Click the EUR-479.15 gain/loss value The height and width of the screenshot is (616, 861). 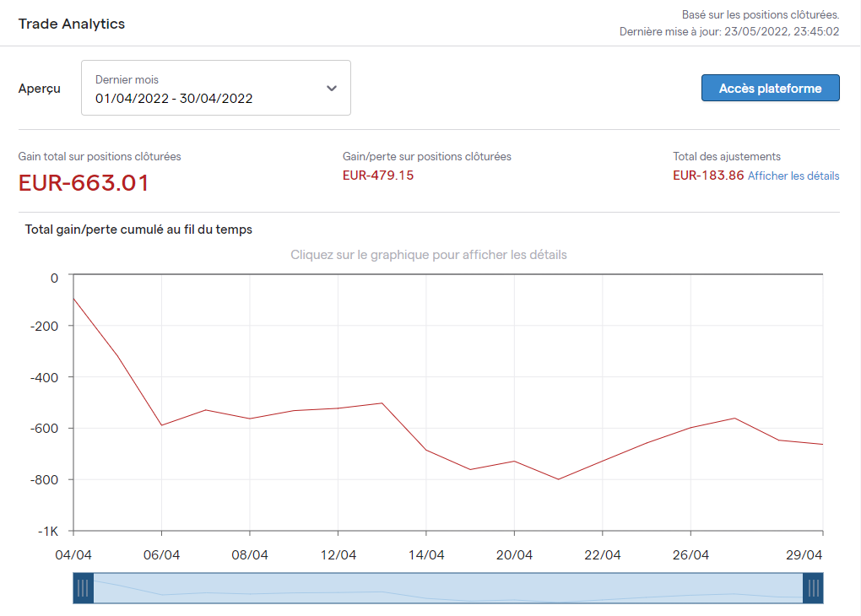(378, 176)
